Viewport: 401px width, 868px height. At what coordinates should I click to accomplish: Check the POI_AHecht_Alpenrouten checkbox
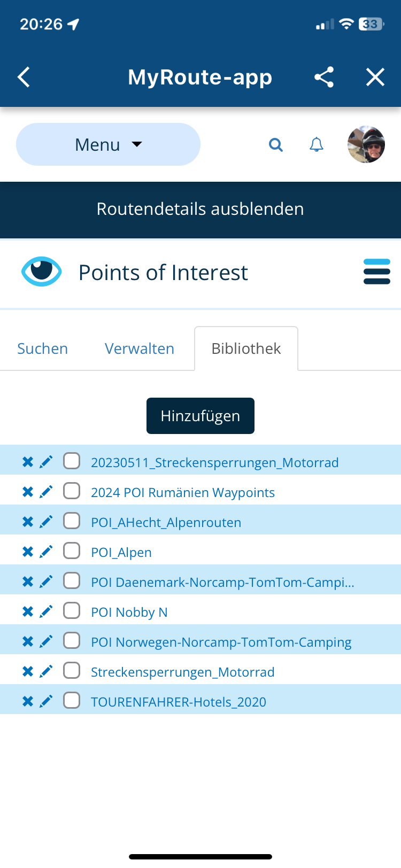72,521
